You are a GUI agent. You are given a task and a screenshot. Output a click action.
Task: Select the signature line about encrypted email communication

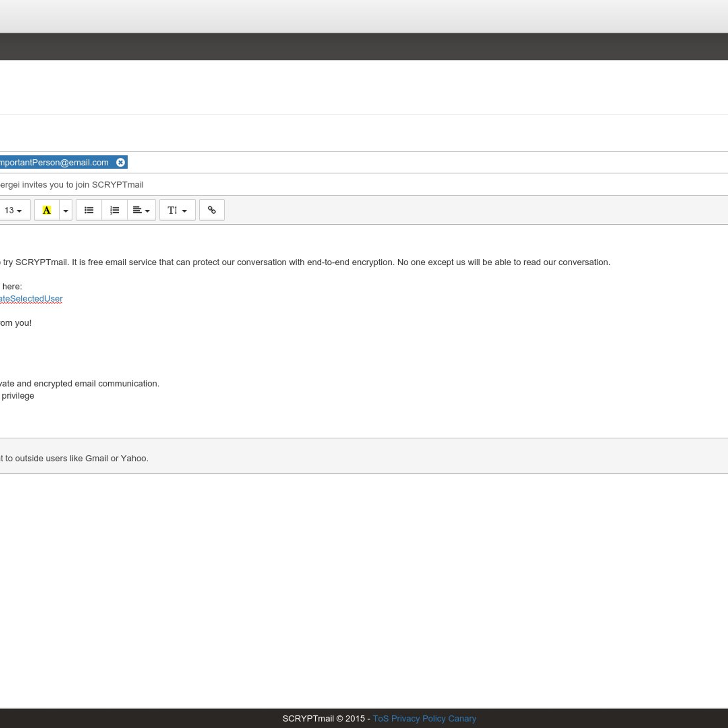pos(80,384)
